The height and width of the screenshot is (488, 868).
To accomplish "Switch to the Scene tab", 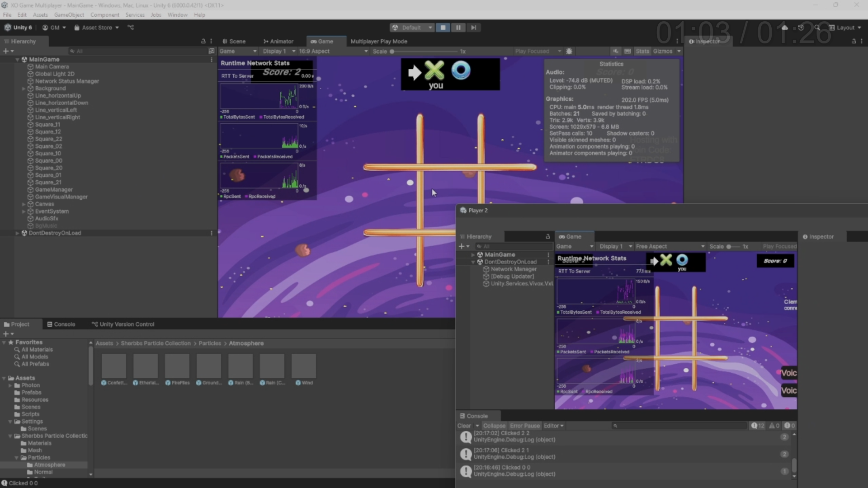I will coord(234,41).
